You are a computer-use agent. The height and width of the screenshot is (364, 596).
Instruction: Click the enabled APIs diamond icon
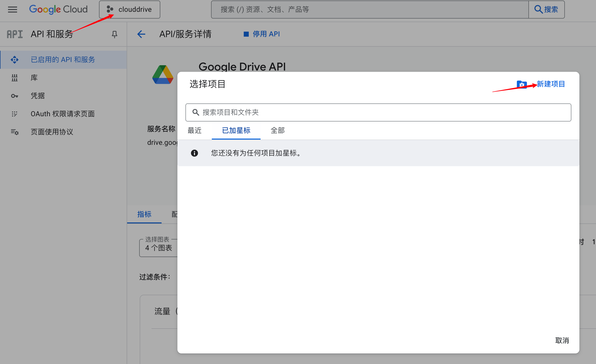pyautogui.click(x=15, y=60)
